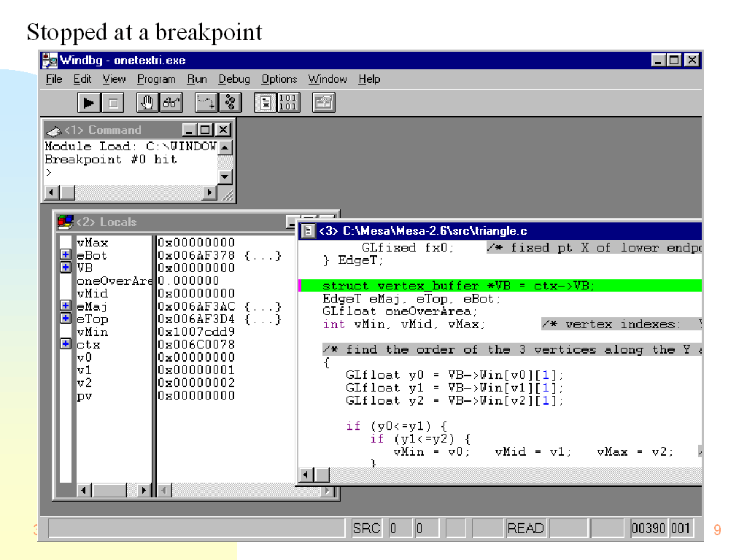
Task: Click the Command window scroll-down arrow
Action: (225, 176)
